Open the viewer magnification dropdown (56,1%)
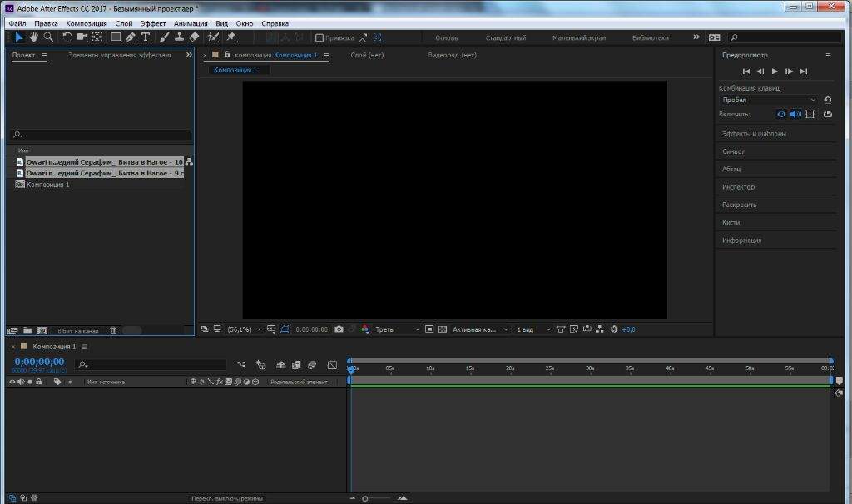 point(245,329)
